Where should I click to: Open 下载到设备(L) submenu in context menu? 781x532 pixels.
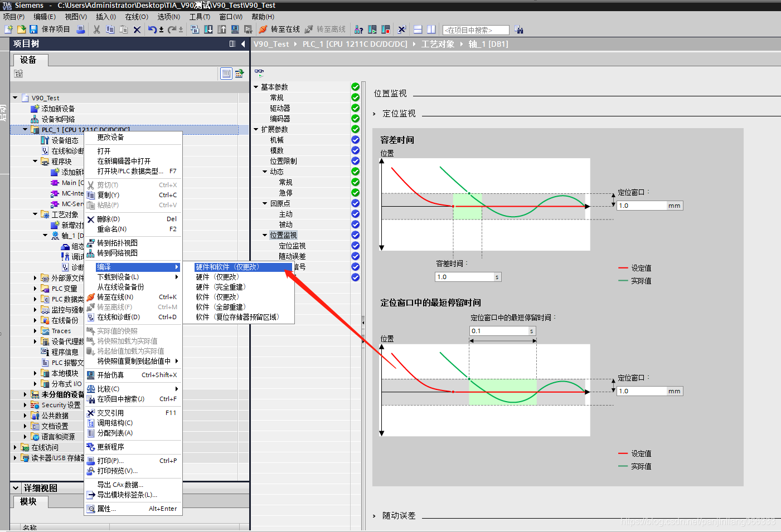[133, 277]
